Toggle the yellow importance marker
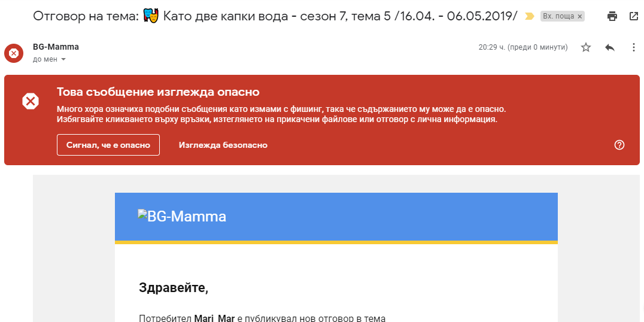Screen dimensions: 644x322 coord(529,16)
